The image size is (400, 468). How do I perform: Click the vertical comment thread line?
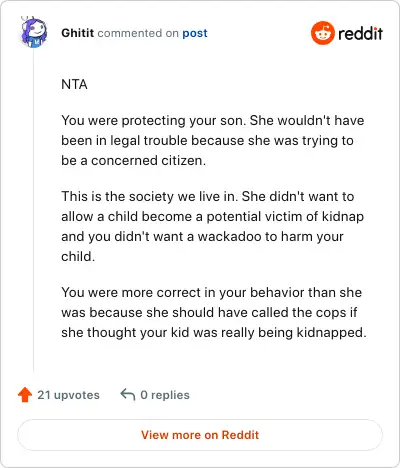click(x=34, y=211)
